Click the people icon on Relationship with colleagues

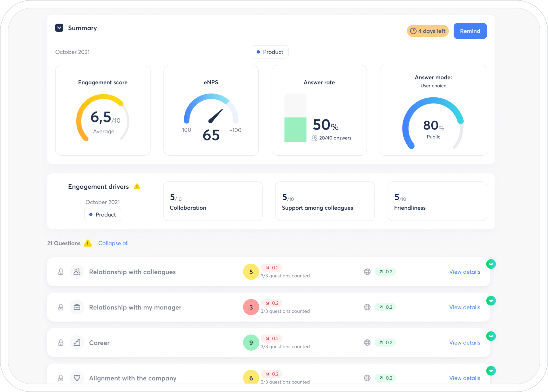[77, 272]
